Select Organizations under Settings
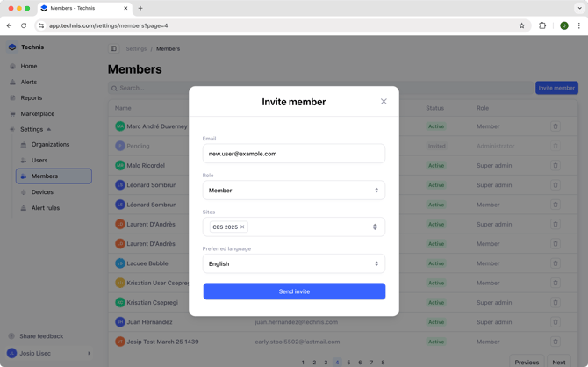 click(50, 145)
